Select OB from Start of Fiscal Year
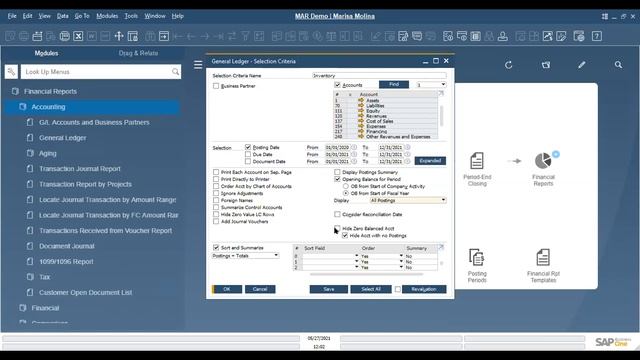Viewport: 640px width, 360px height. click(346, 193)
